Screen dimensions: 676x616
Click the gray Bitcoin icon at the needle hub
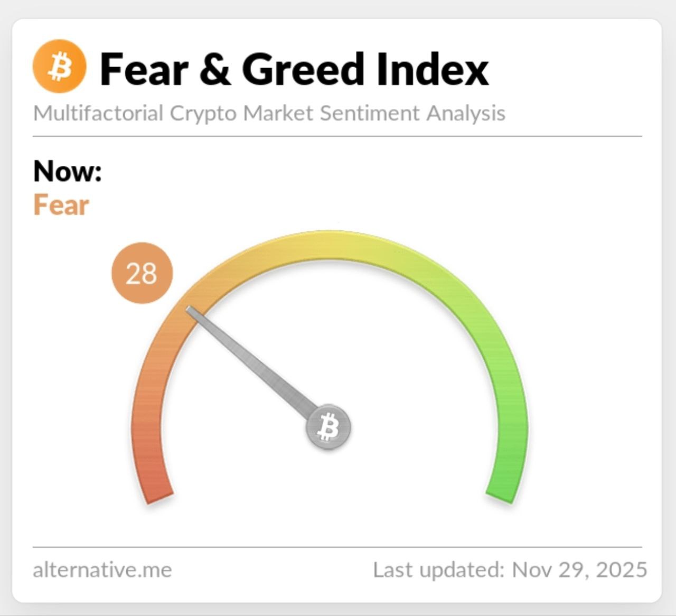328,427
